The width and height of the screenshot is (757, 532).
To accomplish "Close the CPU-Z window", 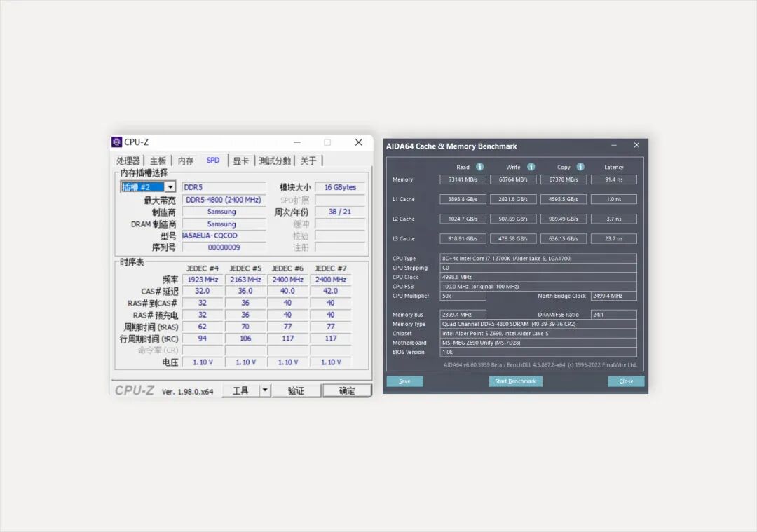I will 358,142.
